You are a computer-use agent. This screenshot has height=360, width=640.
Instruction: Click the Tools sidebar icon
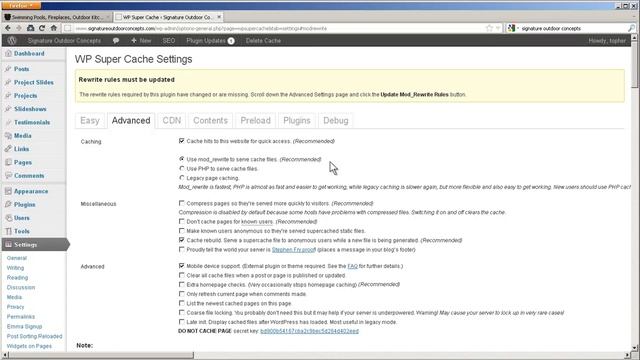[8, 231]
